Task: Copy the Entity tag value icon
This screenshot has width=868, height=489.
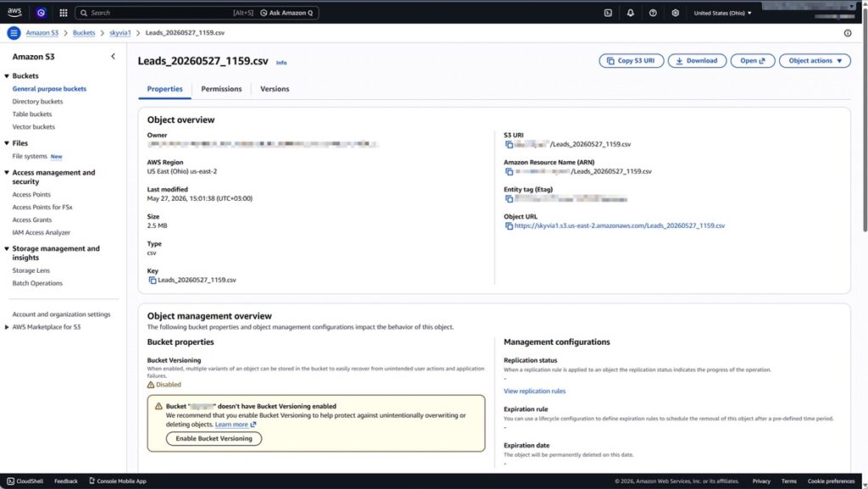Action: click(x=509, y=198)
